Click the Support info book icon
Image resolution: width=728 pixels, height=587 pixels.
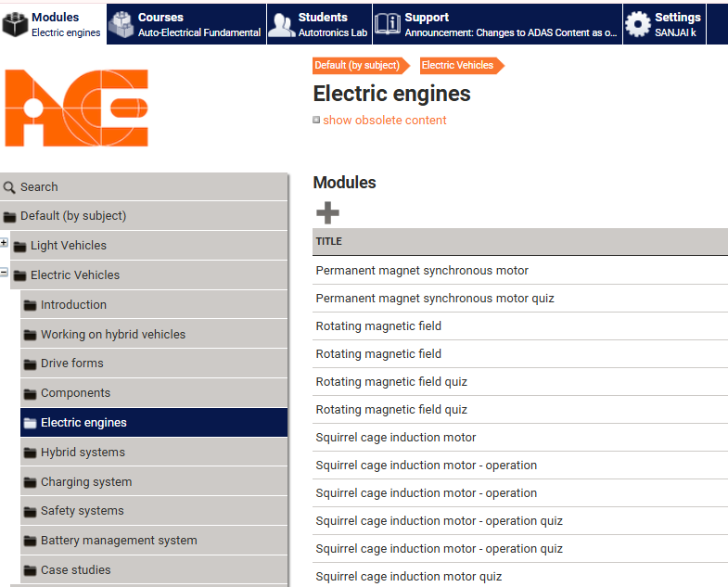pyautogui.click(x=388, y=24)
